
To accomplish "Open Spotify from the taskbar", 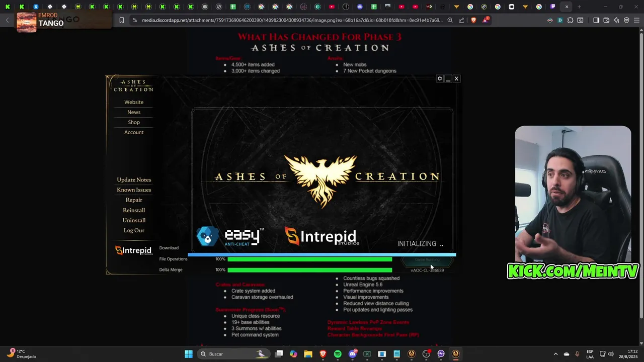I will click(338, 354).
